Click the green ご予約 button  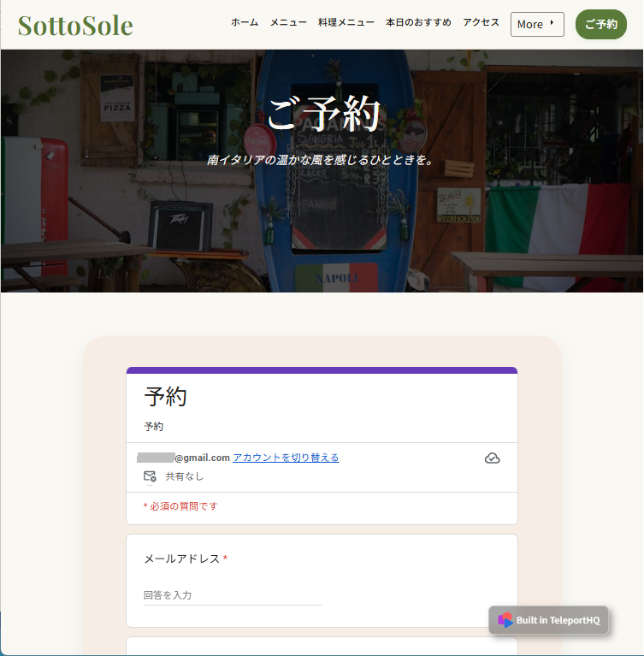coord(601,24)
